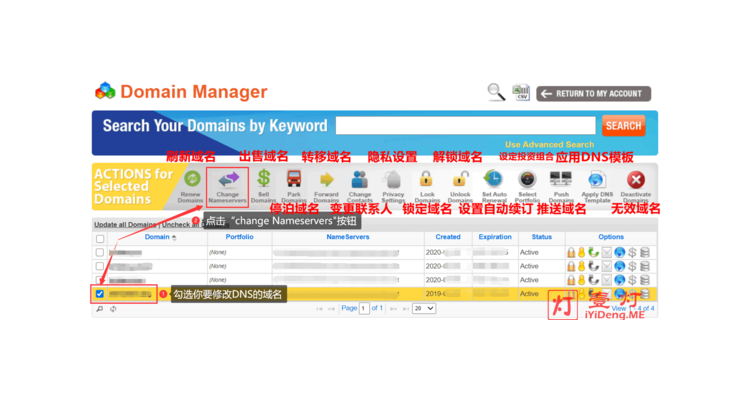Click the database icon in the third row options

[645, 280]
